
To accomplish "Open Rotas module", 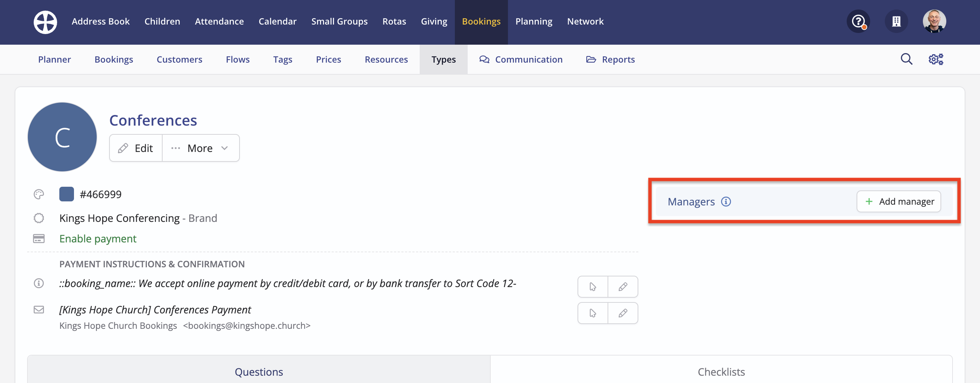I will [394, 21].
